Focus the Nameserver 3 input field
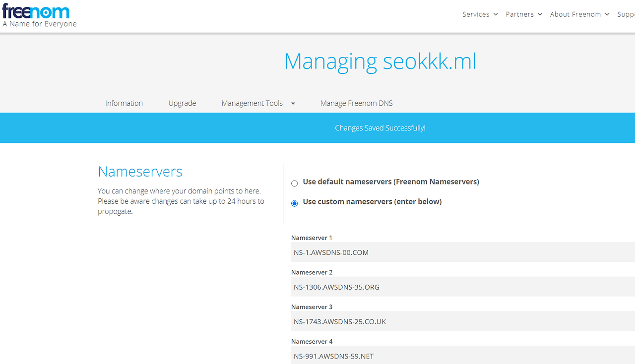Image resolution: width=635 pixels, height=364 pixels. coord(463,321)
